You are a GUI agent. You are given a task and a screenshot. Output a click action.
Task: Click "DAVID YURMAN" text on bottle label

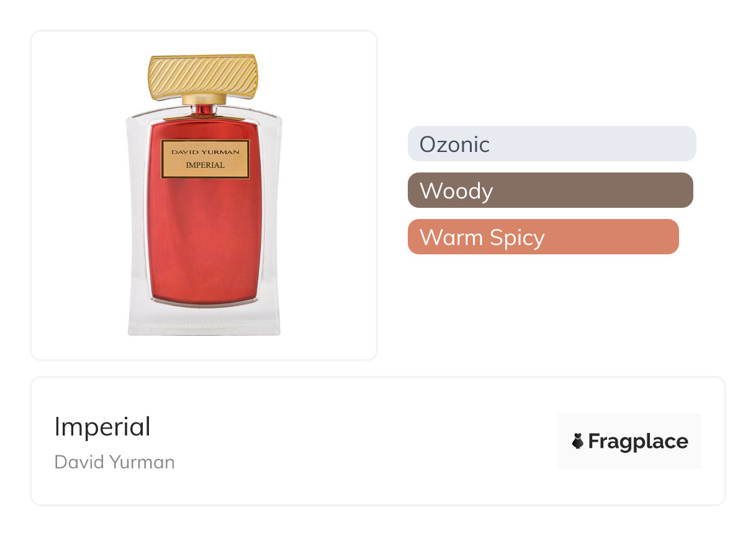click(x=205, y=150)
